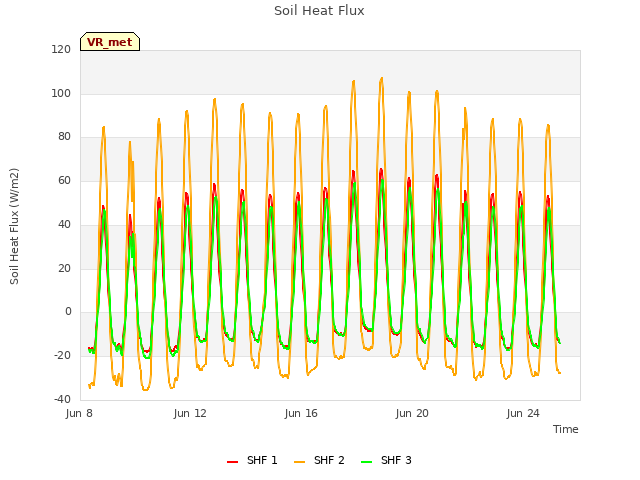This screenshot has width=640, height=480.
Task: Toggle the SHF 3 legend entry
Action: [386, 460]
